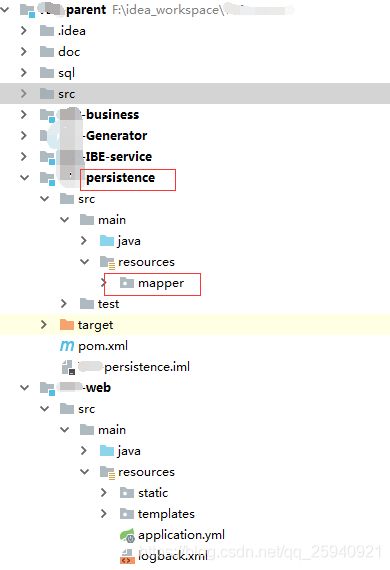Click the blue java source folder under persistence
This screenshot has width=390, height=570.
coord(107,241)
